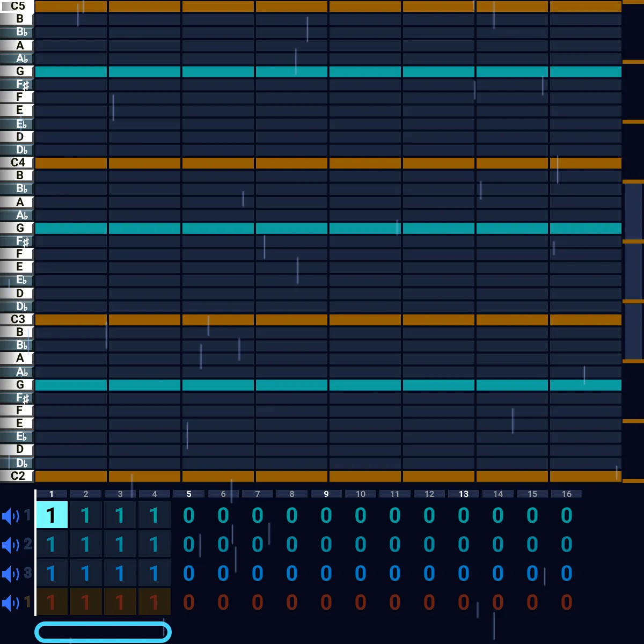
Task: Click the top octave G note row, first beat
Action: click(71, 71)
